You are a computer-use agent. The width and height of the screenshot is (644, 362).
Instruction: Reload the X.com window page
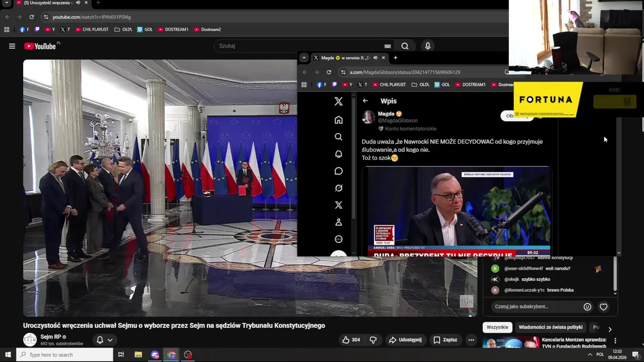pos(329,72)
